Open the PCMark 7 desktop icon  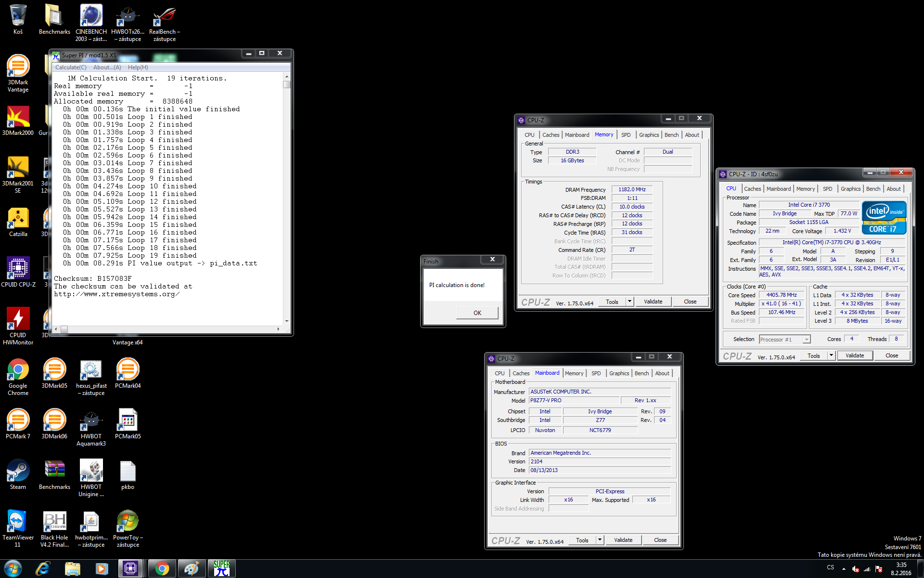coord(18,424)
